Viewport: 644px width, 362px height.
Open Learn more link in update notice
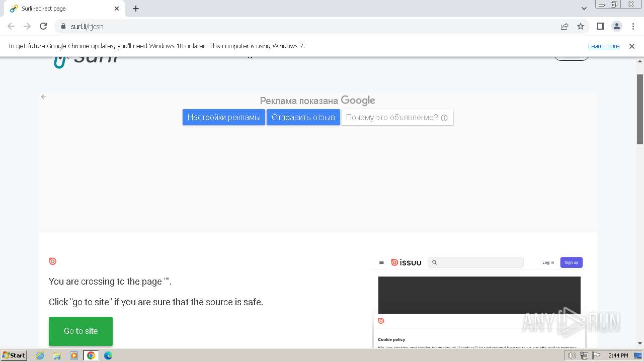[604, 46]
